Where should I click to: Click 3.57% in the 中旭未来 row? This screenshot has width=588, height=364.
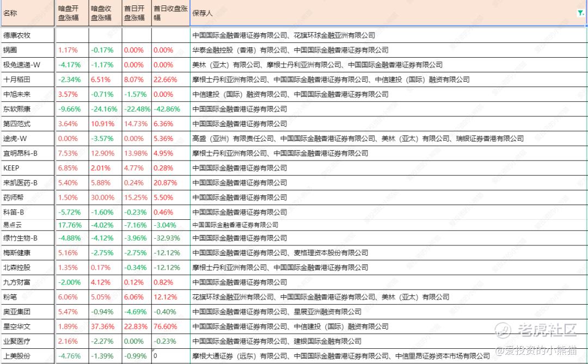tap(68, 94)
